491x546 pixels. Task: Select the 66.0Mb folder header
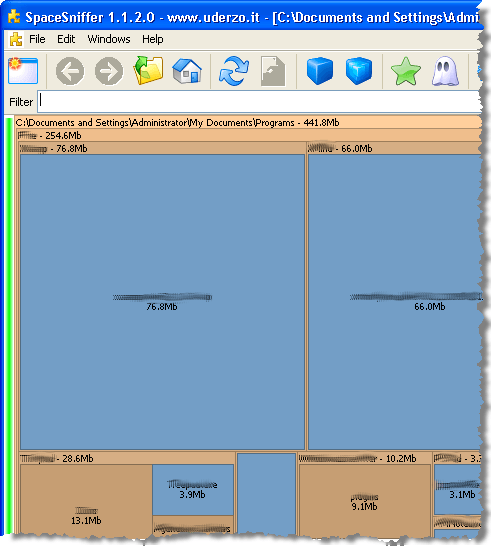click(394, 148)
